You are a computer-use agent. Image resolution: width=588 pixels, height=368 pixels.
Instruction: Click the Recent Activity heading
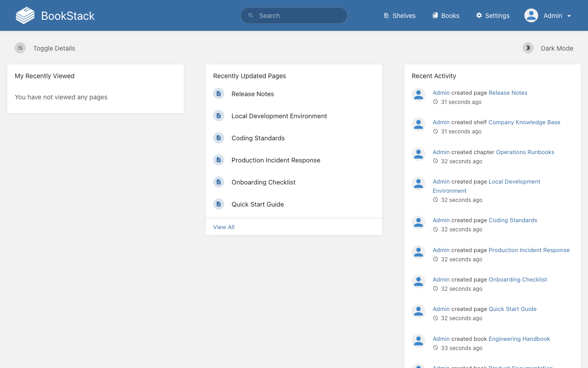[x=434, y=76]
